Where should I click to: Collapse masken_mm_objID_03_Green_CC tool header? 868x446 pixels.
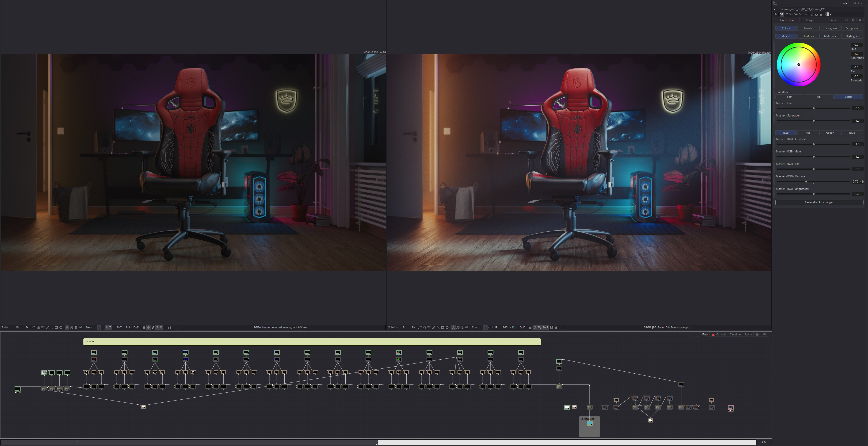pyautogui.click(x=775, y=9)
